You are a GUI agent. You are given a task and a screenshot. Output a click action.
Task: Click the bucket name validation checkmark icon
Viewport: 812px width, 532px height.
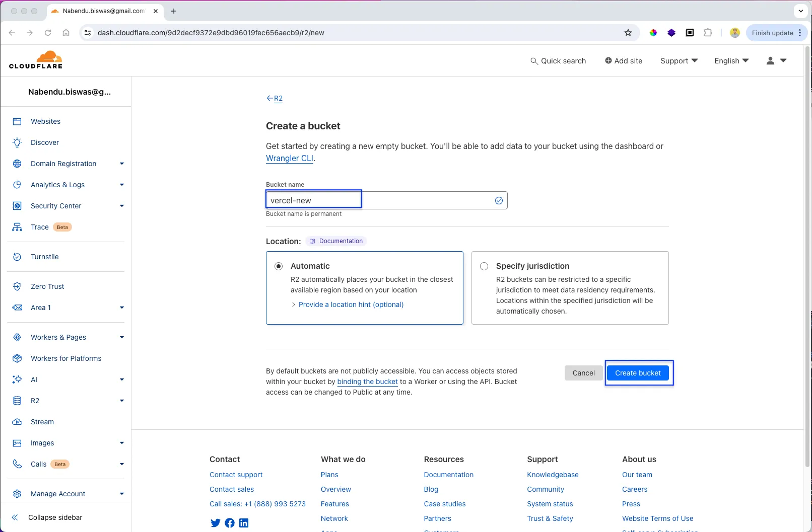[x=499, y=200]
